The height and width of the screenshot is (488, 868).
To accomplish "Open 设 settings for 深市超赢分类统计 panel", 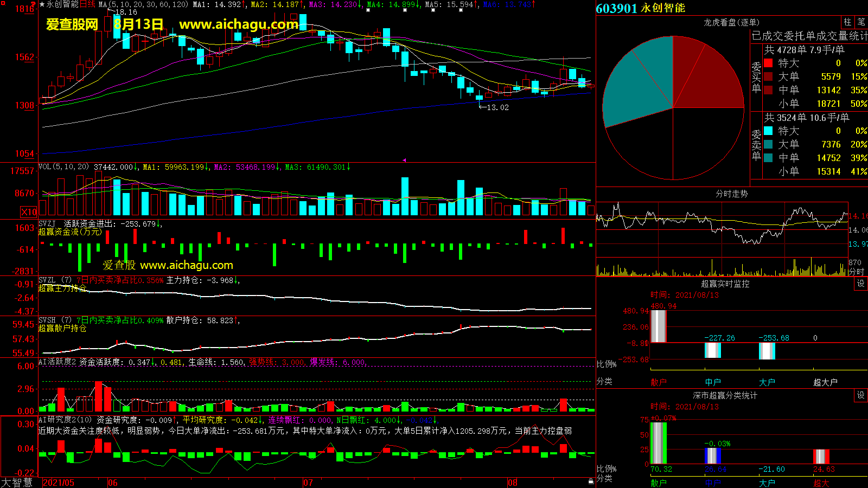I will (861, 395).
